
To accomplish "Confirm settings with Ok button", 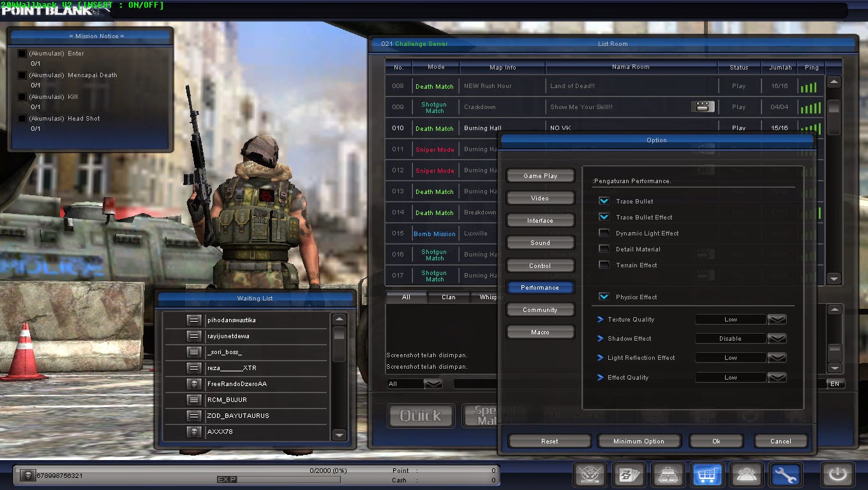I will tap(716, 441).
